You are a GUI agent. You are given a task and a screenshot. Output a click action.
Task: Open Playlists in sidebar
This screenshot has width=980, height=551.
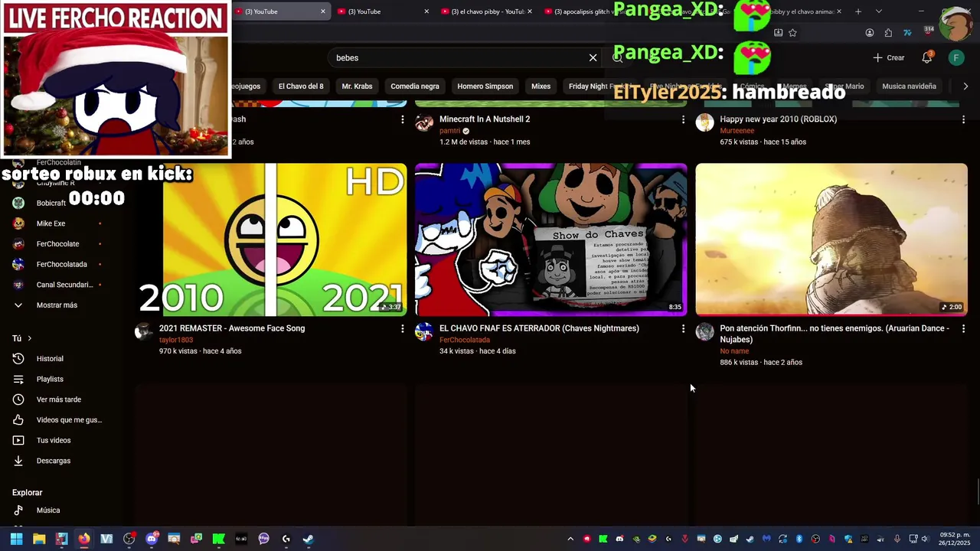[50, 379]
